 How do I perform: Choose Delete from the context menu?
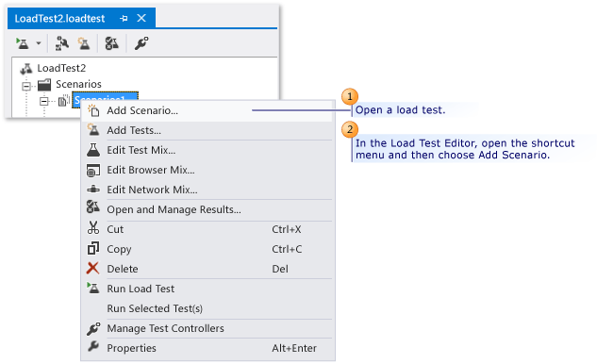coord(207,269)
